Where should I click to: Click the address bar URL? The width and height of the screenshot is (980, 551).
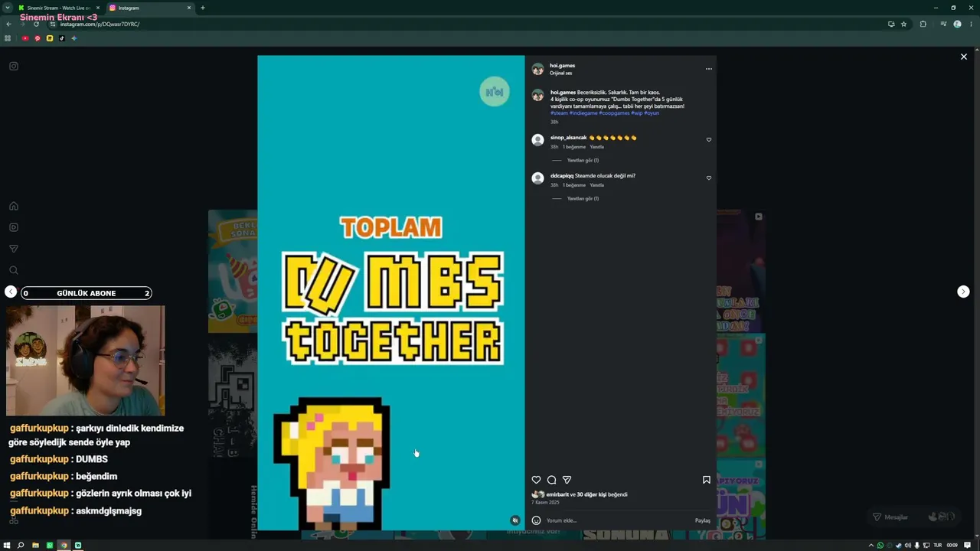(100, 24)
